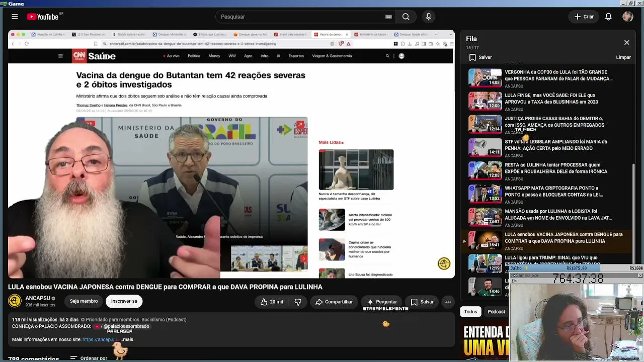Open the notifications bell
644x362 pixels.
coord(608,17)
